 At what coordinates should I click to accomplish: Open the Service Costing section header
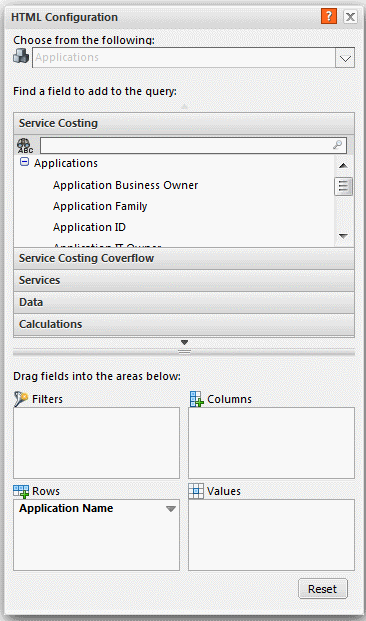[x=184, y=123]
